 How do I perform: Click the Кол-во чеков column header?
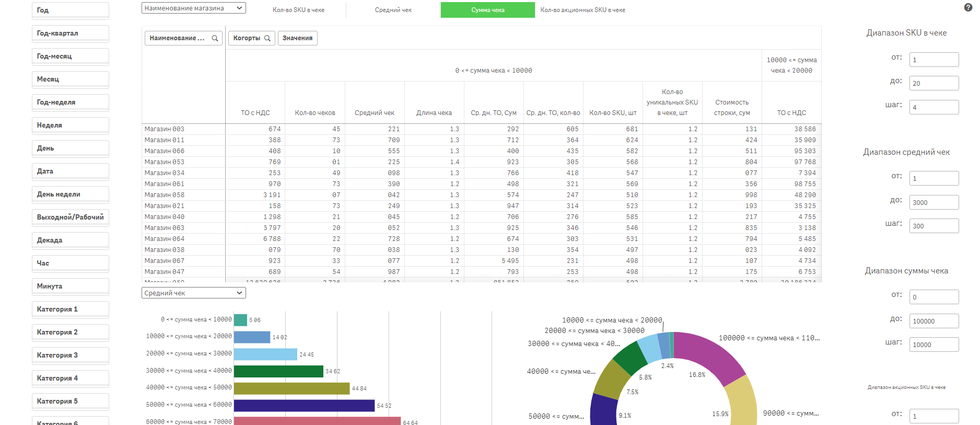coord(315,113)
